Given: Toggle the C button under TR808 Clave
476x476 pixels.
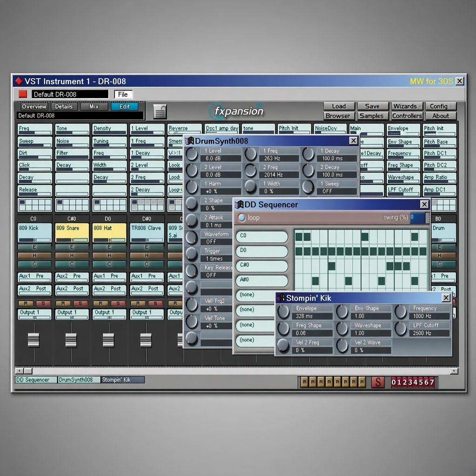Looking at the screenshot, I should 146,264.
